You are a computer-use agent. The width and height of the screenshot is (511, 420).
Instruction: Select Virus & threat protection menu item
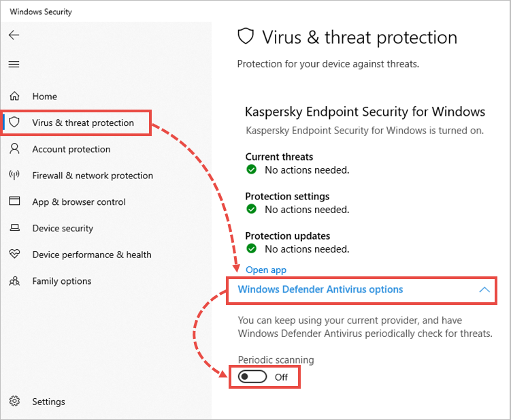tap(83, 123)
